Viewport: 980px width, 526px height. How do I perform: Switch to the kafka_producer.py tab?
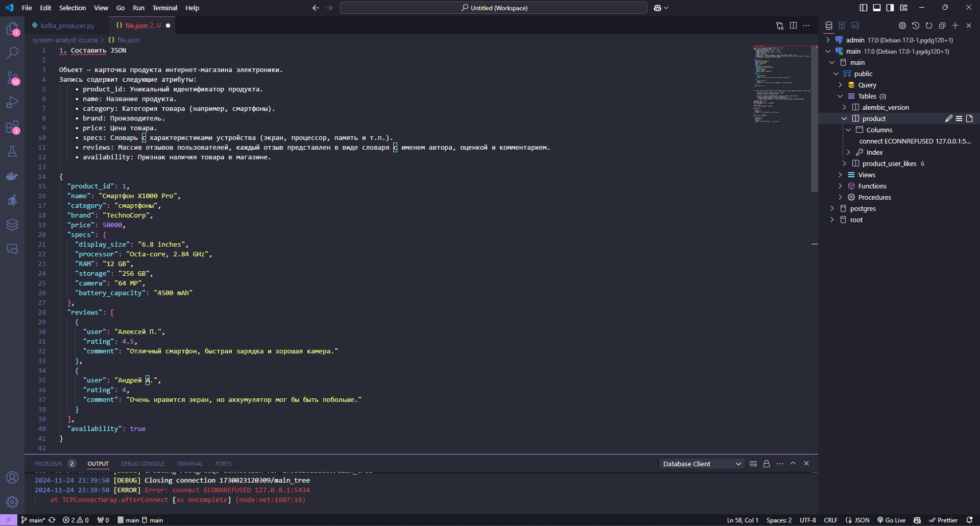pyautogui.click(x=67, y=26)
